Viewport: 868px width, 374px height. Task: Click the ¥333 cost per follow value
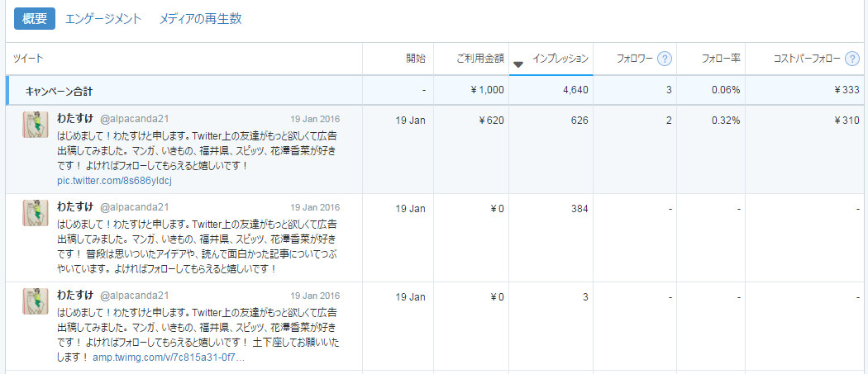pos(847,90)
